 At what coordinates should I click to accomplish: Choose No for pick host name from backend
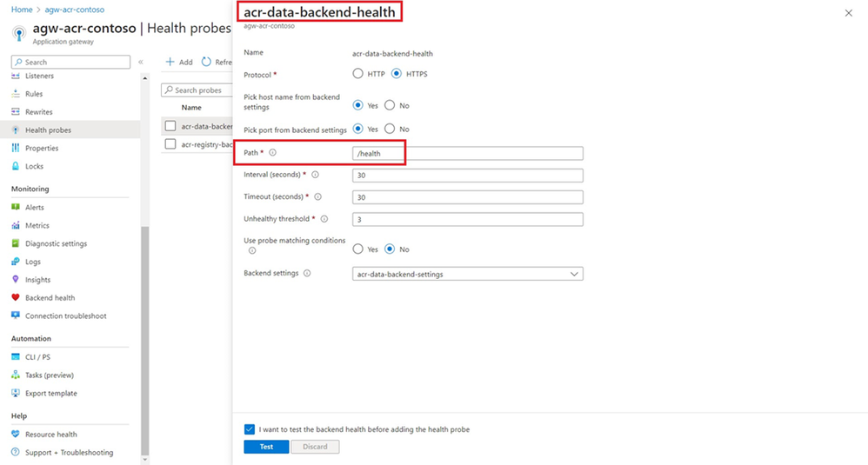[x=390, y=105]
